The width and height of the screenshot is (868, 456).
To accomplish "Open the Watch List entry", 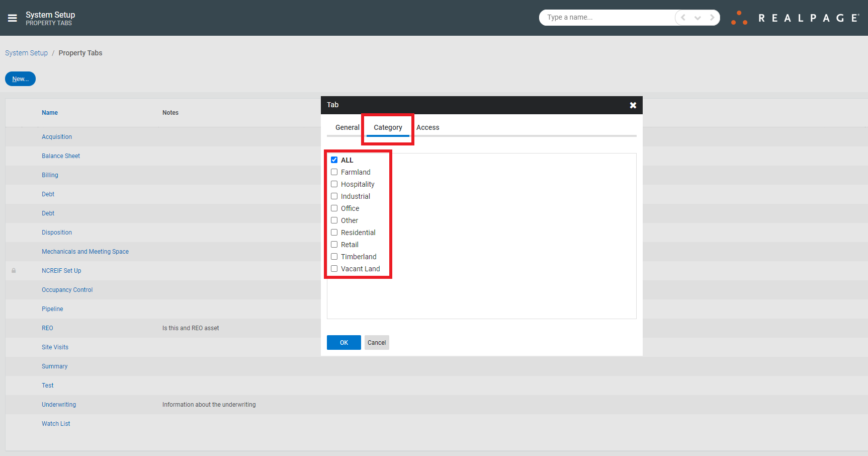I will point(56,424).
